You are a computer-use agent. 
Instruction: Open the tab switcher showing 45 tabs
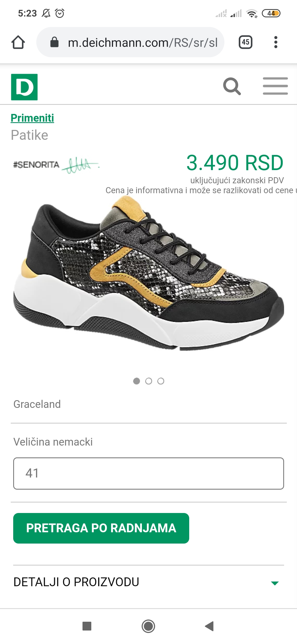click(x=246, y=42)
